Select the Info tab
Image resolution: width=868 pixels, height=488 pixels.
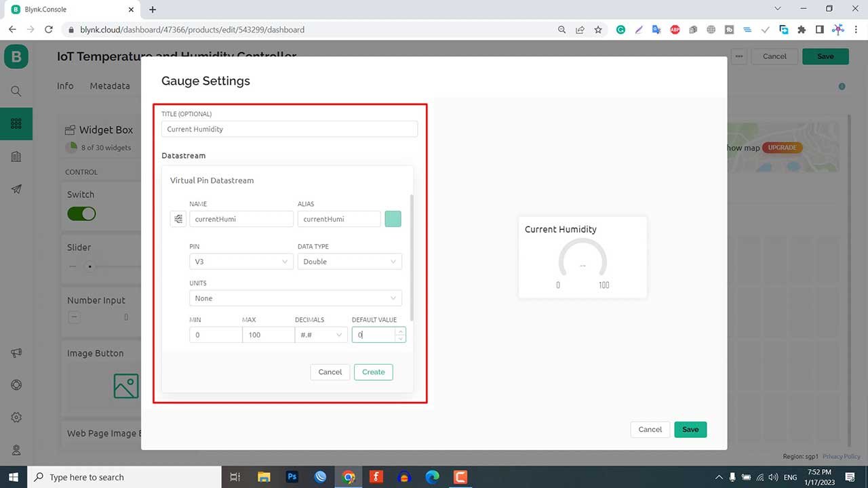point(65,86)
